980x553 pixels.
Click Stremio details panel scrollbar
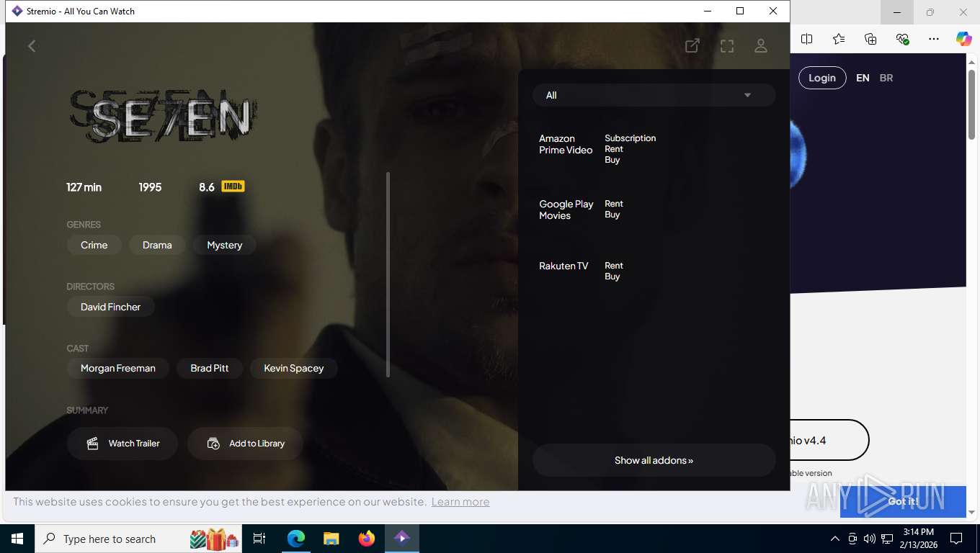coord(388,274)
